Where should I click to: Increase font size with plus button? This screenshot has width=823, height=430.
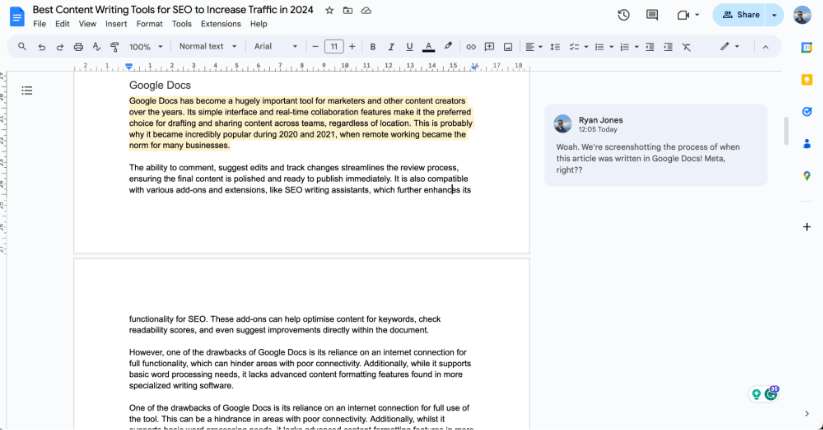(352, 47)
